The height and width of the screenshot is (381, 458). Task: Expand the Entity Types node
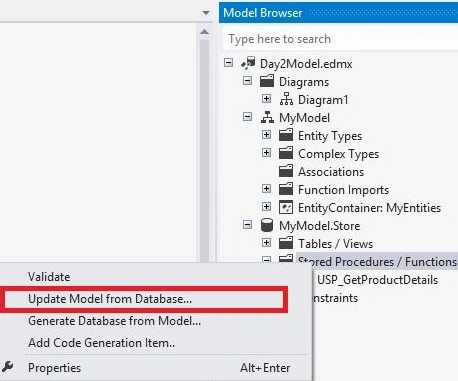click(266, 134)
